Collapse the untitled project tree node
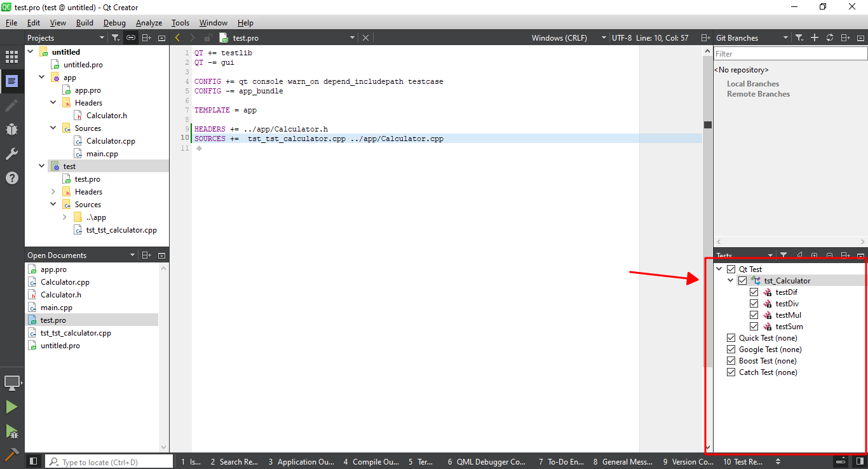 [31, 51]
